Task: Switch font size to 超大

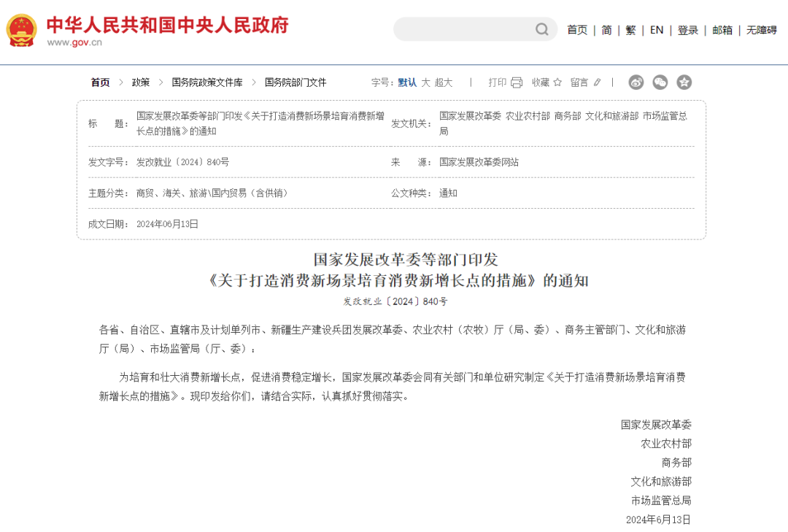Action: (442, 82)
